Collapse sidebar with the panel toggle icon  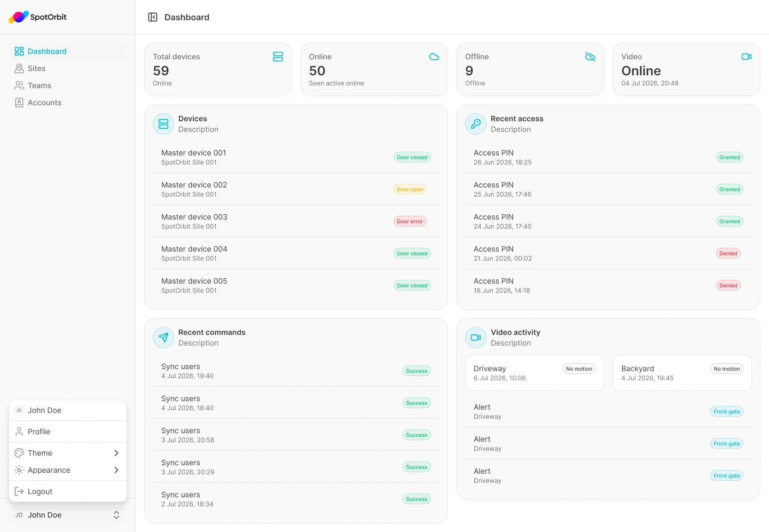pos(153,17)
